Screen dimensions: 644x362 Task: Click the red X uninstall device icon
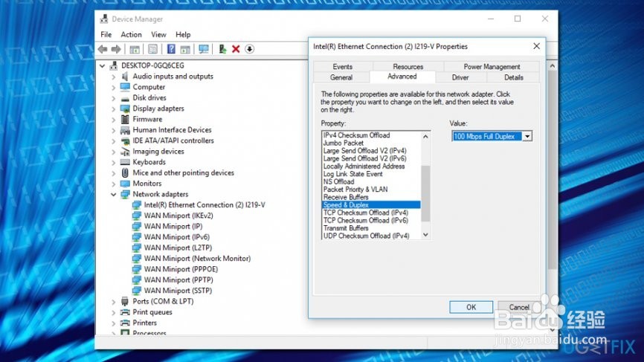click(236, 49)
